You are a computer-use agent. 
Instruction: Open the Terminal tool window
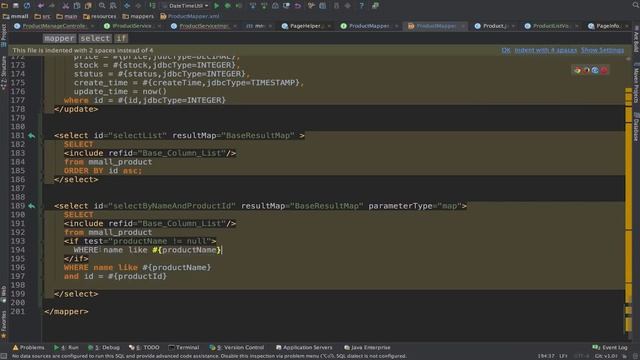(x=184, y=347)
